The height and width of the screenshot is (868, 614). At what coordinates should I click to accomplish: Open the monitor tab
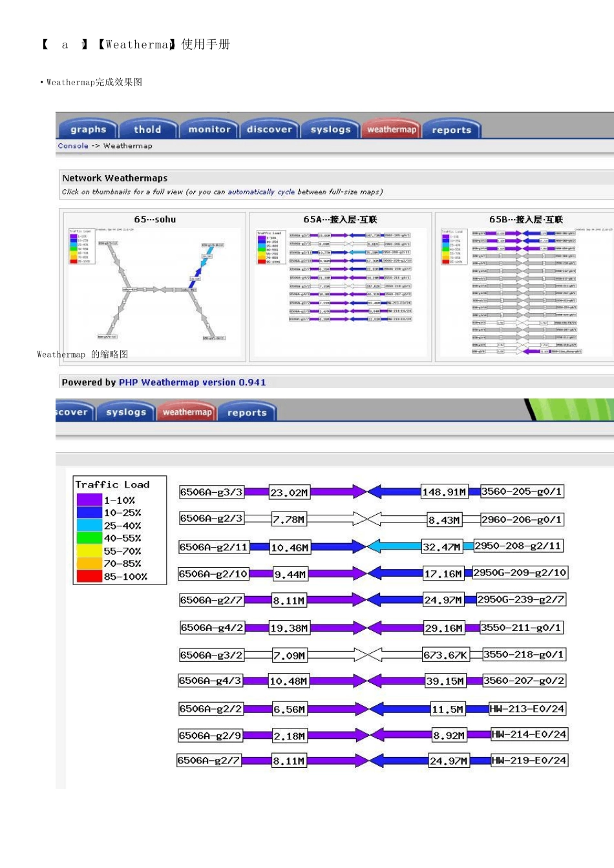[x=209, y=129]
